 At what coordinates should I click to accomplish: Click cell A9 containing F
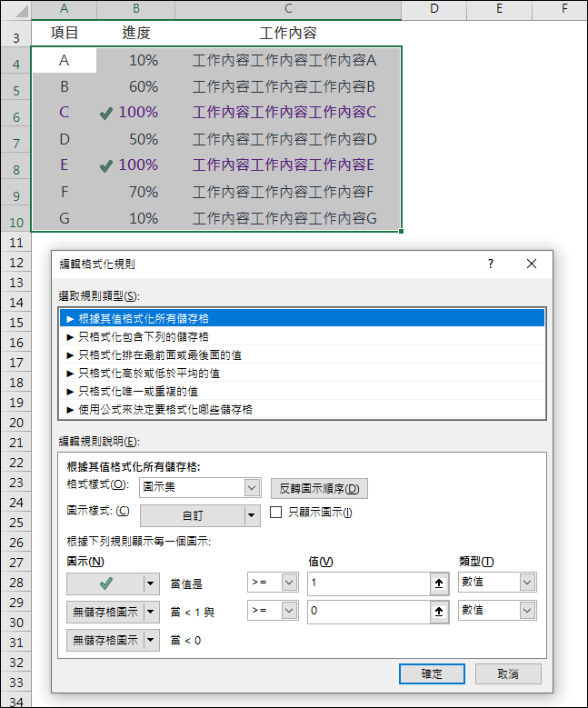65,192
